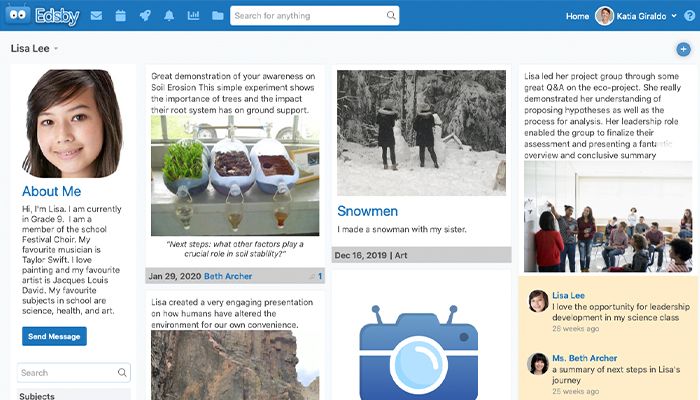Open the Ms. Beth Archer comment link
Viewport: 700px width, 400px height.
(584, 358)
